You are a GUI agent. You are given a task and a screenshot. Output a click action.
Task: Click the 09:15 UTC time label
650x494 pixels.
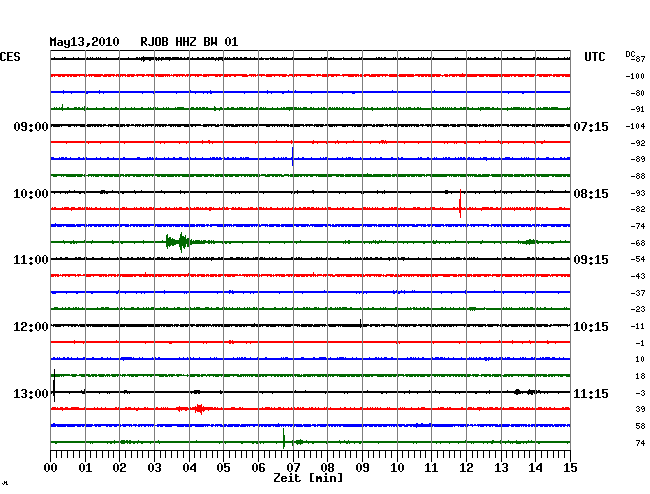[x=591, y=260]
